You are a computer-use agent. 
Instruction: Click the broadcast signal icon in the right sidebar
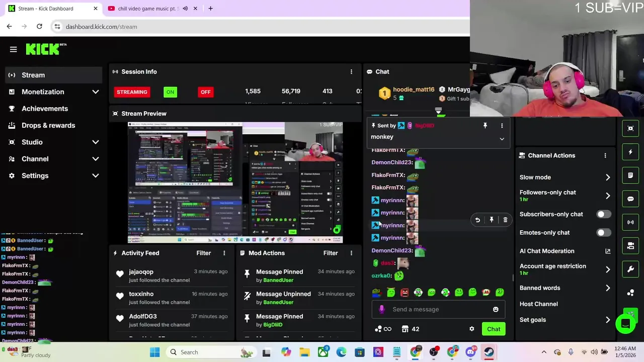click(630, 222)
